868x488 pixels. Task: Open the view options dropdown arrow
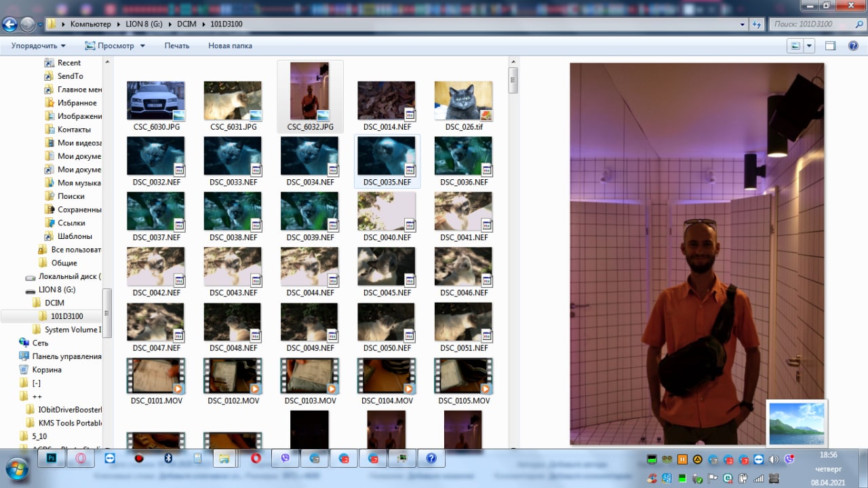[809, 45]
